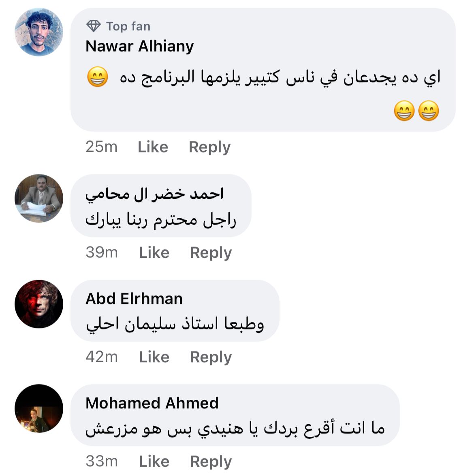Screen dimensions: 474x476
Task: Reply to Abd Elrhman's comment
Action: coord(211,357)
